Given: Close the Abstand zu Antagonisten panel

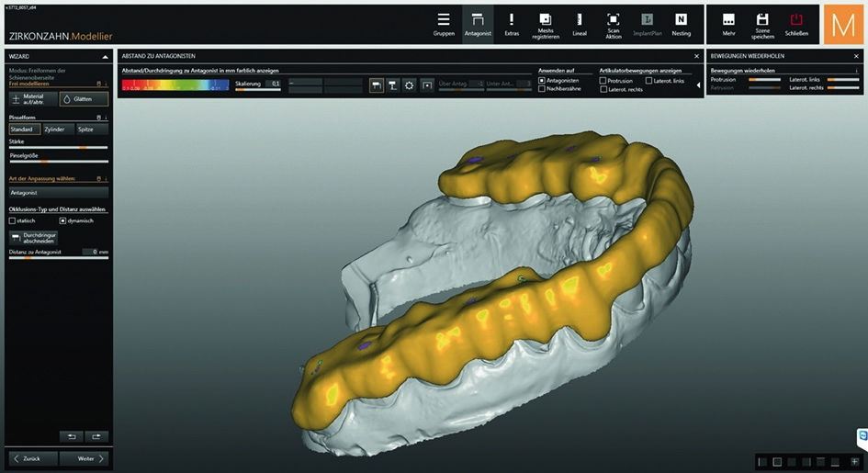Looking at the screenshot, I should pyautogui.click(x=696, y=56).
